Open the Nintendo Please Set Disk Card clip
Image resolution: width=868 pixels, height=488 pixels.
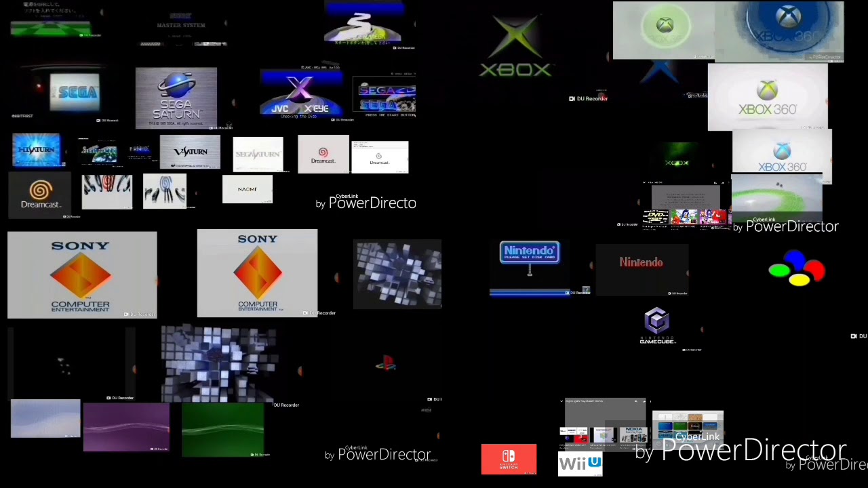(x=530, y=268)
